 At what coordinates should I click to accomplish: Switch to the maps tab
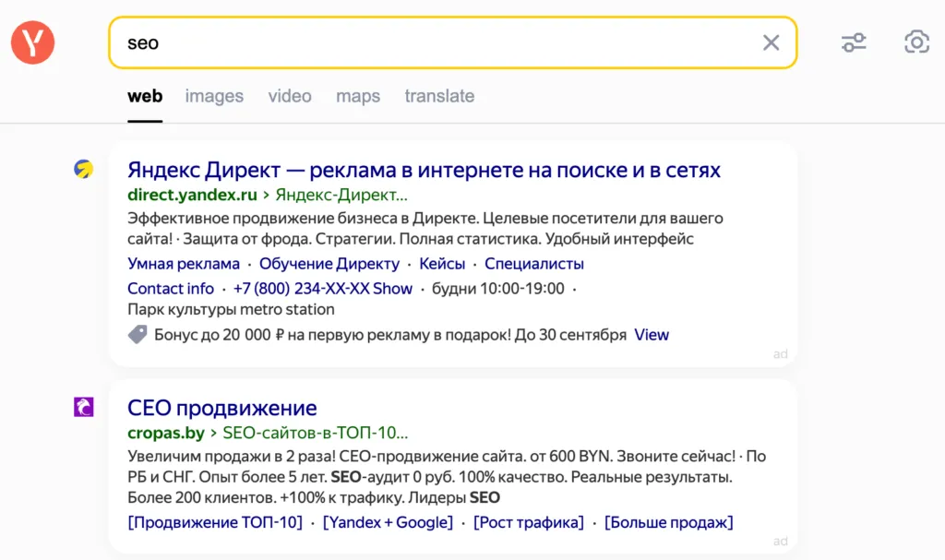click(x=358, y=96)
